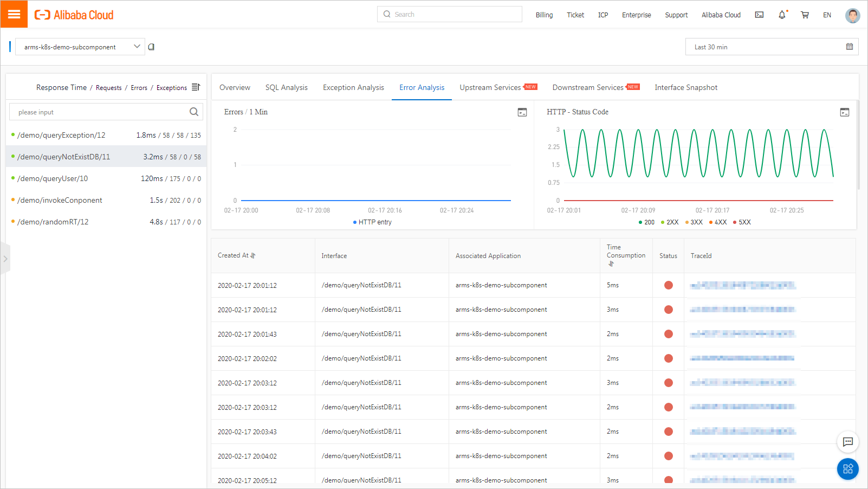Screen dimensions: 868x489
Task: Toggle the 5XX status legend item
Action: pos(742,222)
